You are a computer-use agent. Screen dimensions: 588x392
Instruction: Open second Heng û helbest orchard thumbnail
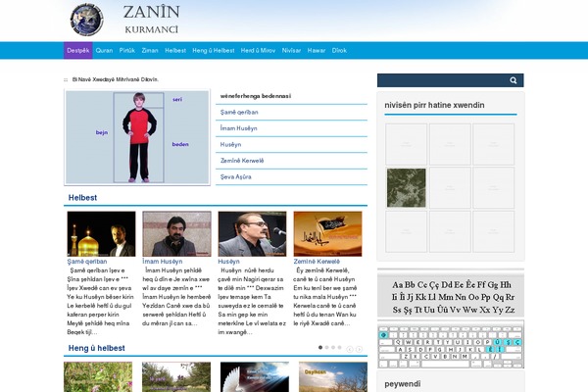(176, 377)
